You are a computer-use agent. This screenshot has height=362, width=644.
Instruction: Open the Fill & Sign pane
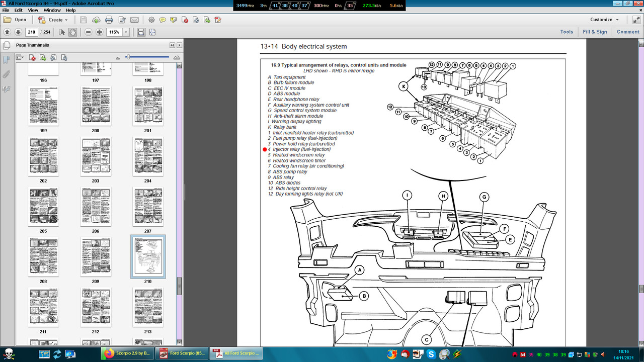pos(595,32)
